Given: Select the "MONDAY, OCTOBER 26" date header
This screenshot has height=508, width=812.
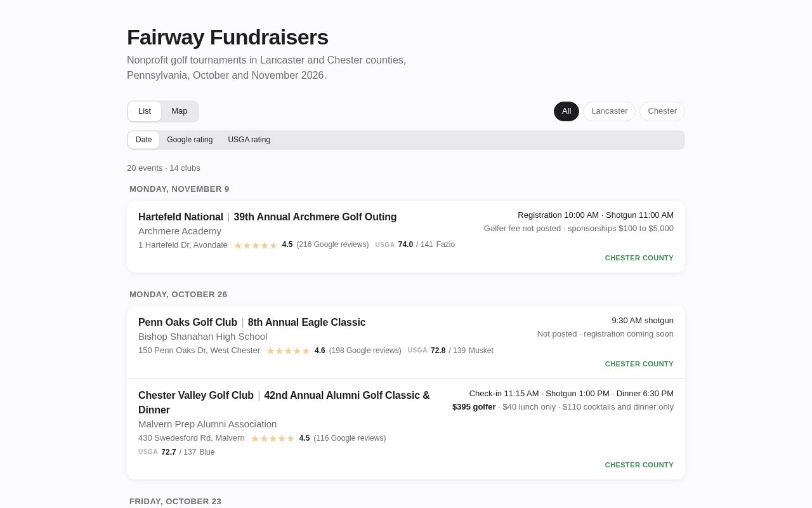Looking at the screenshot, I should (178, 295).
